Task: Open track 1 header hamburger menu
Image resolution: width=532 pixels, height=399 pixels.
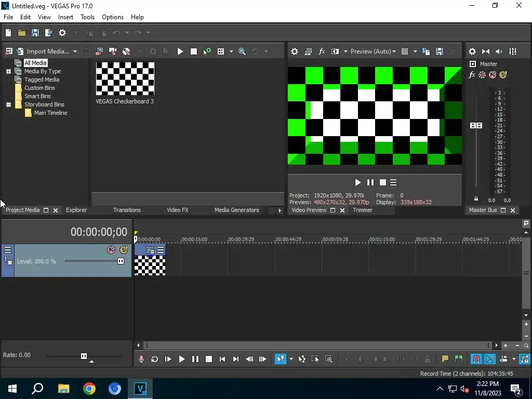Action: pyautogui.click(x=7, y=250)
